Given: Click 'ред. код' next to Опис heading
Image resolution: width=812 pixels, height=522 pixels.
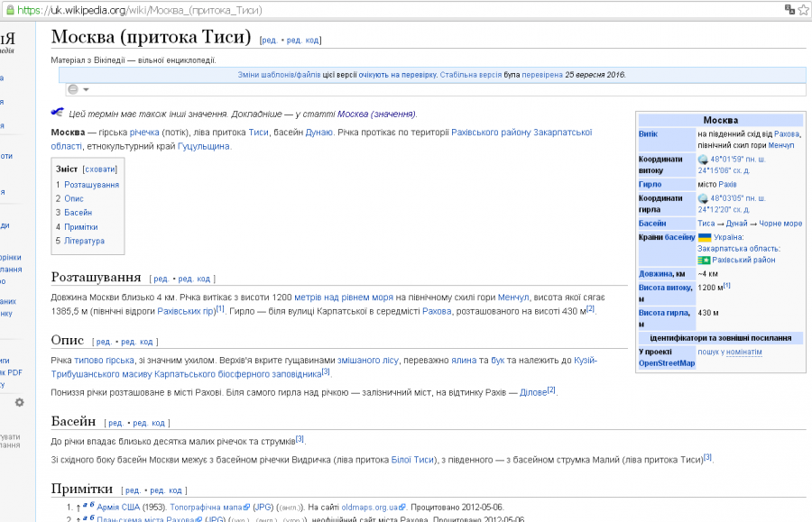Looking at the screenshot, I should point(138,342).
